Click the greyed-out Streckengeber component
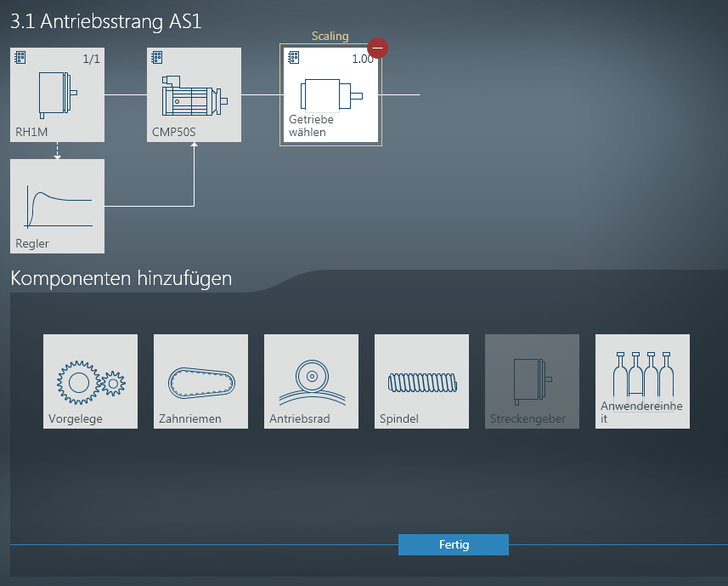 coord(532,381)
